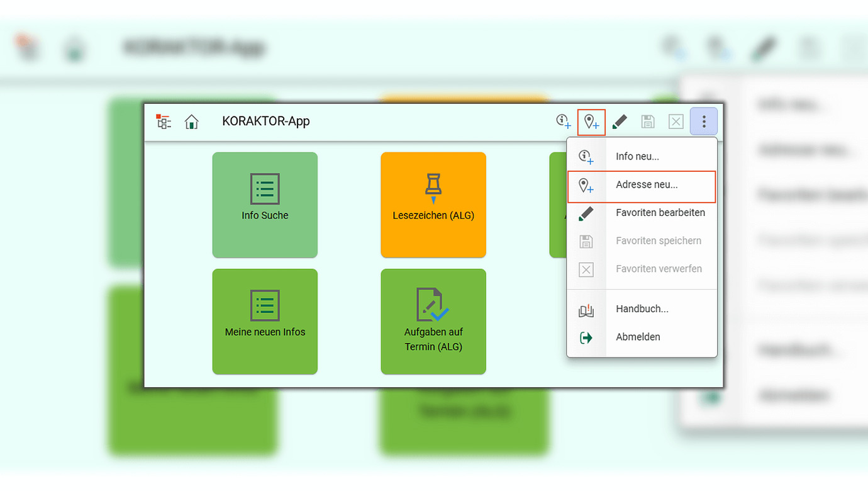Click 'Favoriten verwerfen' menu item
Viewport: 868px width, 491px height.
point(659,269)
